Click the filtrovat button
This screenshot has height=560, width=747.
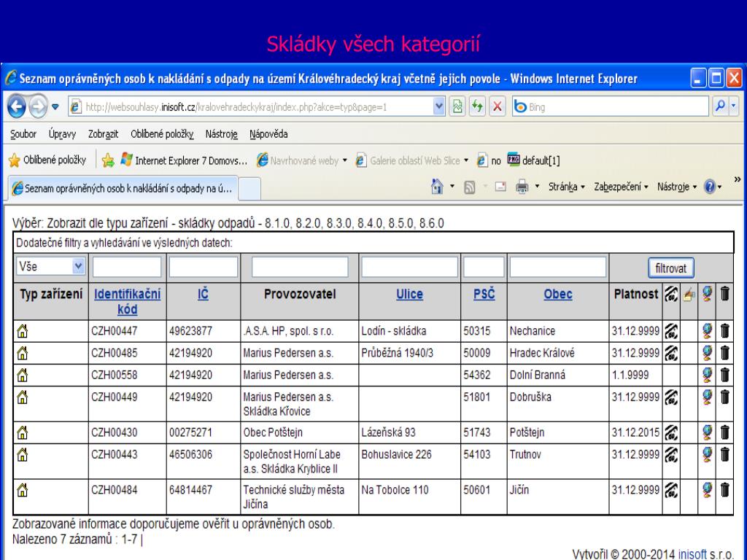671,268
